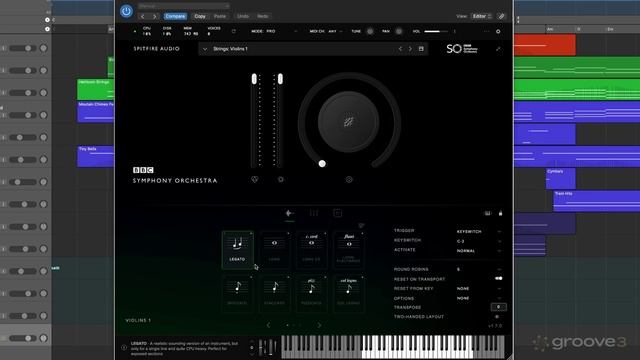
Task: Click the resize window icon near SO logo
Action: pyautogui.click(x=498, y=49)
